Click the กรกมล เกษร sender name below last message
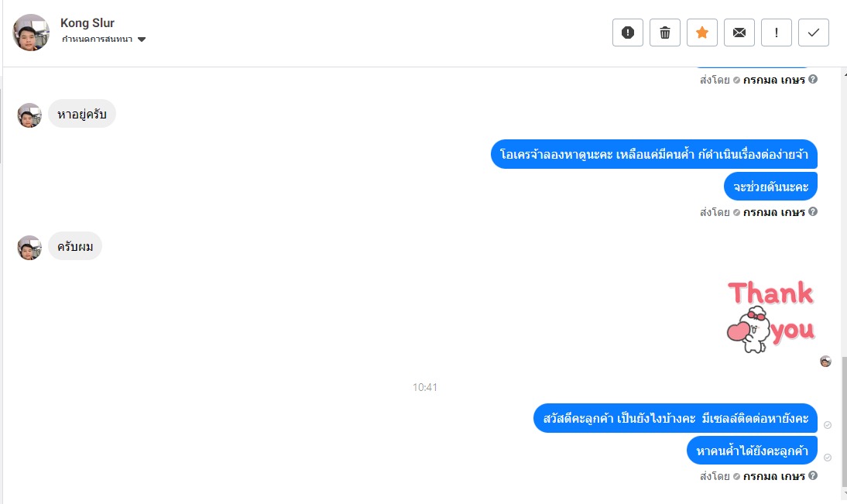This screenshot has width=847, height=504. click(774, 476)
